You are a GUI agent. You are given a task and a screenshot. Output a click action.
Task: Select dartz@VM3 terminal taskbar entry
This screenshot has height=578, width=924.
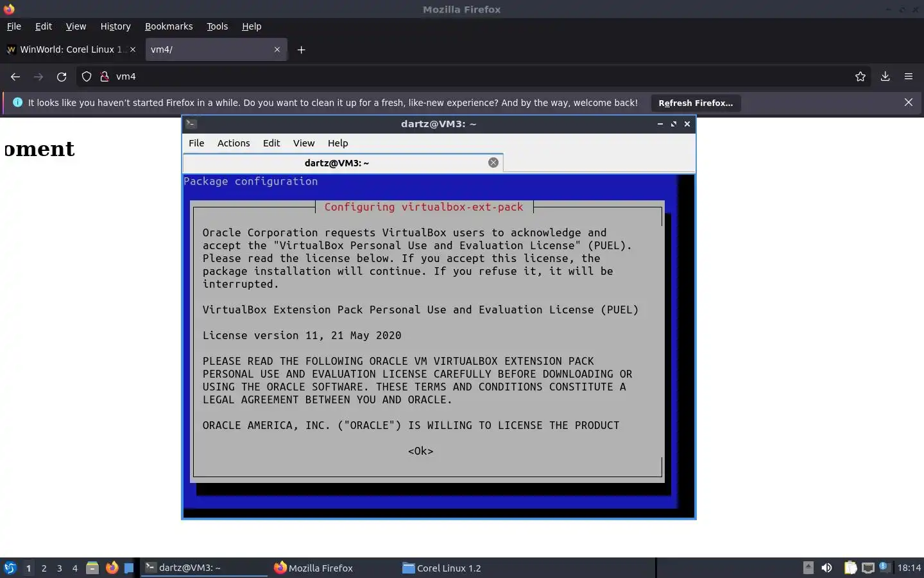(x=204, y=568)
